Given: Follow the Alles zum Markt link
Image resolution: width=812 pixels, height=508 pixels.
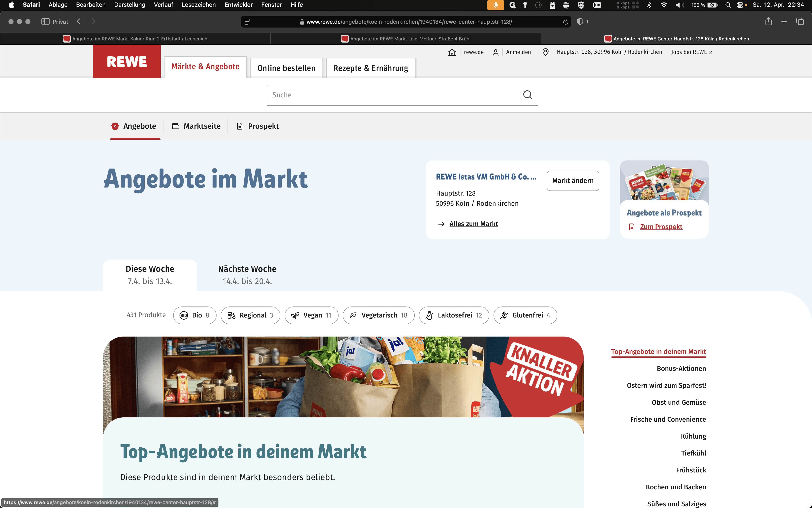Looking at the screenshot, I should coord(473,224).
